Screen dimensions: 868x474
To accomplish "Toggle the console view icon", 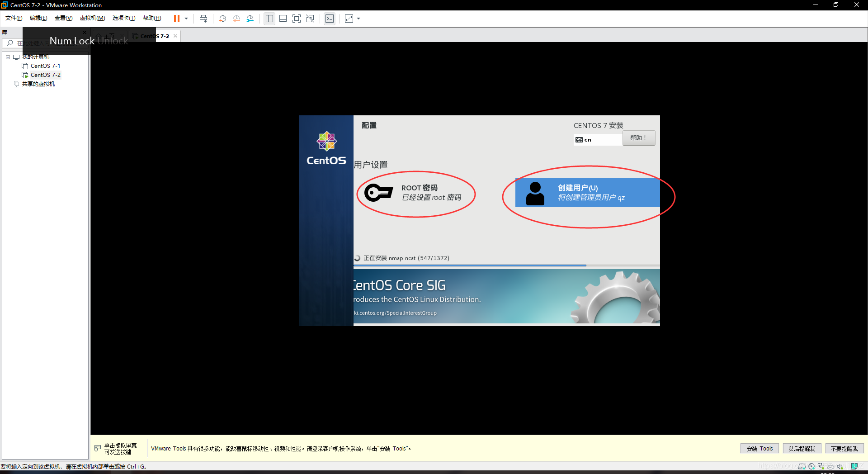I will tap(330, 19).
